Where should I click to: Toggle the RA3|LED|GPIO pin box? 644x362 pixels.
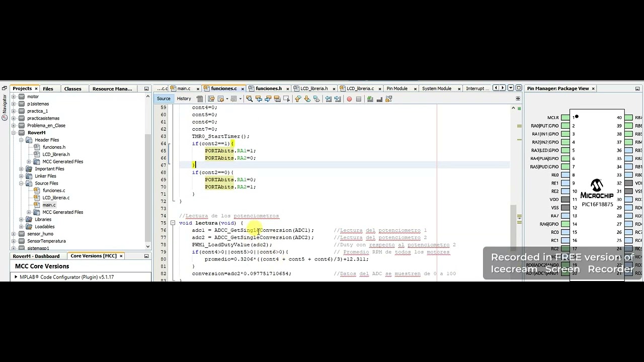565,150
